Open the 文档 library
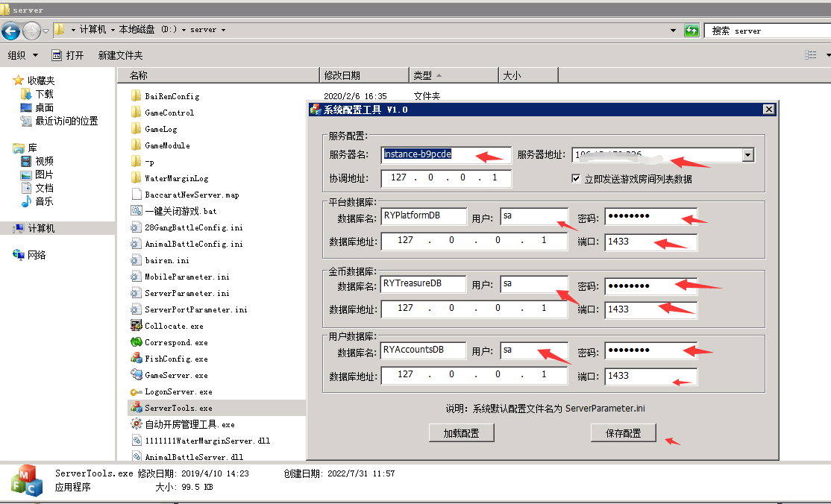This screenshot has height=504, width=831. [44, 188]
